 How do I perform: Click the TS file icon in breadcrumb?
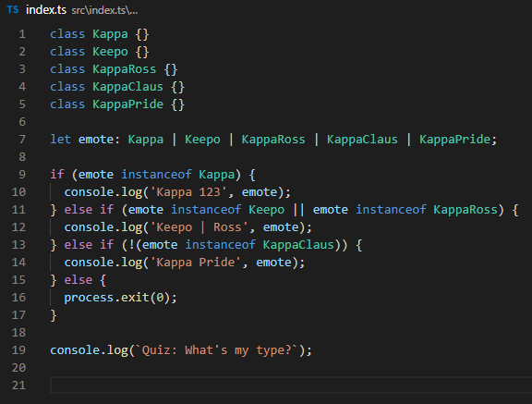(x=13, y=10)
